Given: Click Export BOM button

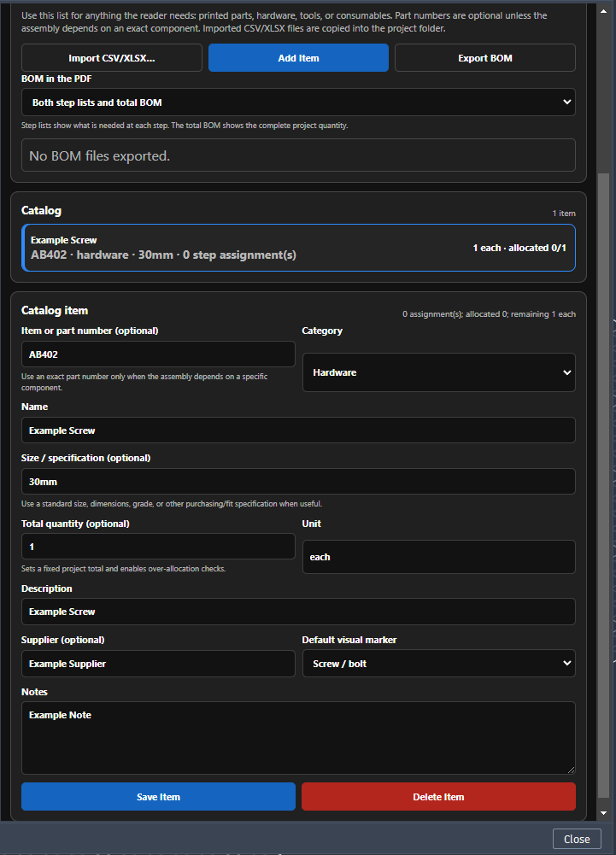Looking at the screenshot, I should [485, 58].
